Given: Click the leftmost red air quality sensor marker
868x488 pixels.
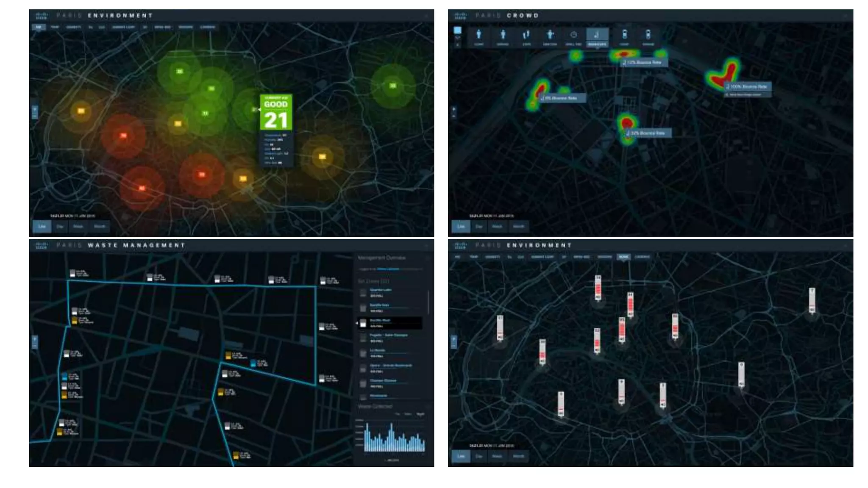Looking at the screenshot, I should [123, 136].
